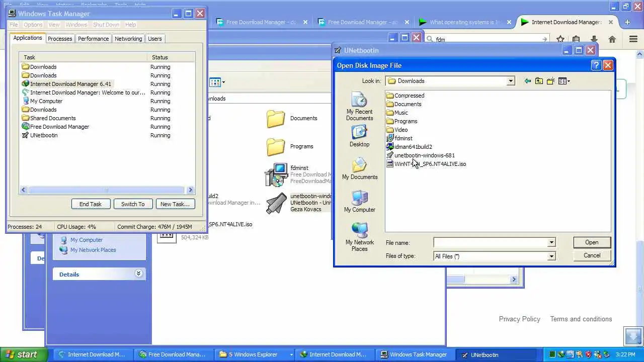
Task: Open the Firefox hamburger menu
Action: pos(633,39)
